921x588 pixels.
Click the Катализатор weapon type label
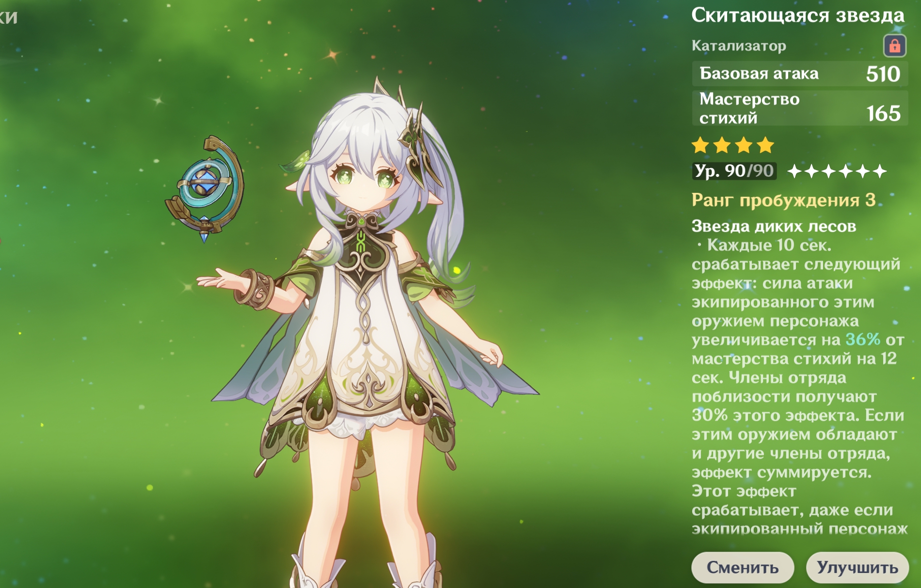pos(739,46)
